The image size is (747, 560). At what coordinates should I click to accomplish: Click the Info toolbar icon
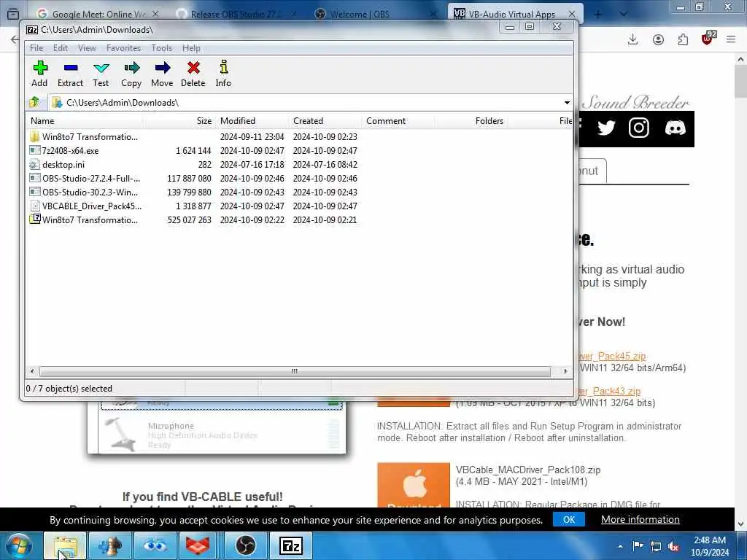tap(223, 74)
